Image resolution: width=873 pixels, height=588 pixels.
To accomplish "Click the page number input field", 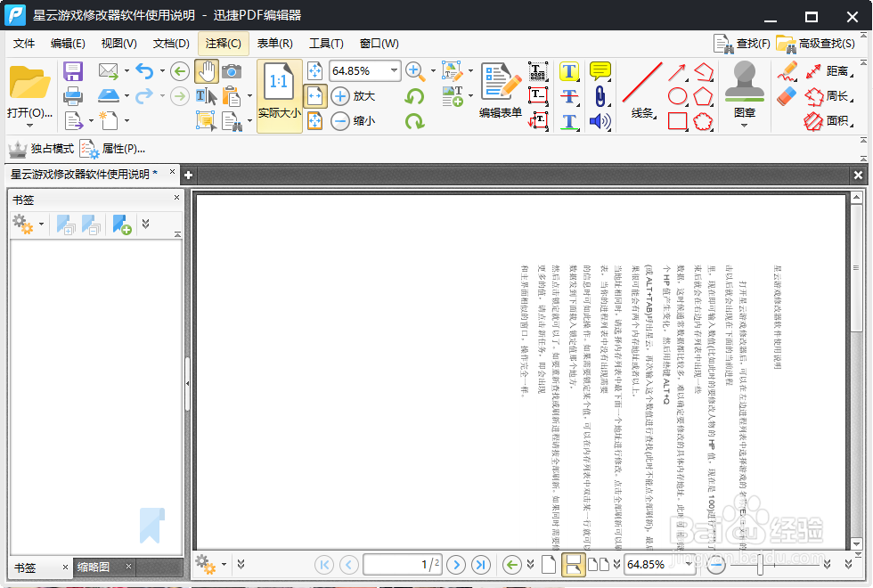I will 403,565.
